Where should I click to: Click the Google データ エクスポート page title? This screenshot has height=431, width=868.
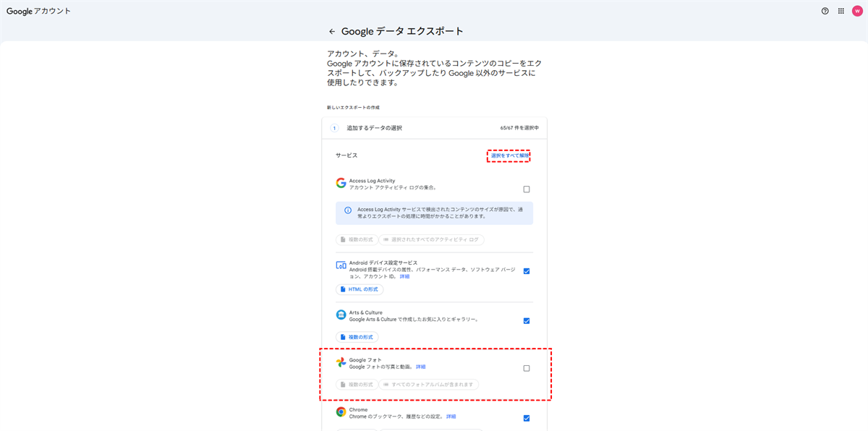(x=402, y=31)
